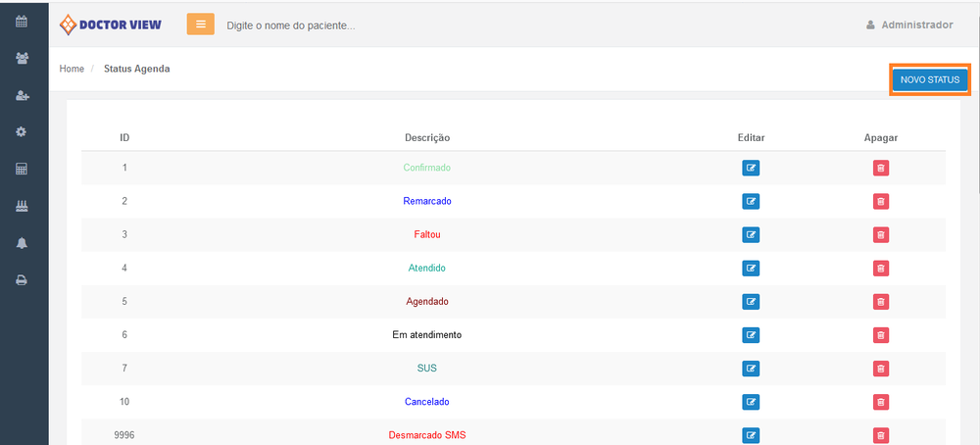Click the printer icon in sidebar
This screenshot has height=445, width=980.
(22, 280)
